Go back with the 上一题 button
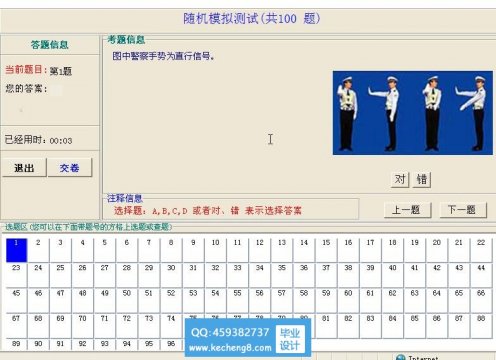This screenshot has width=496, height=360. [407, 210]
